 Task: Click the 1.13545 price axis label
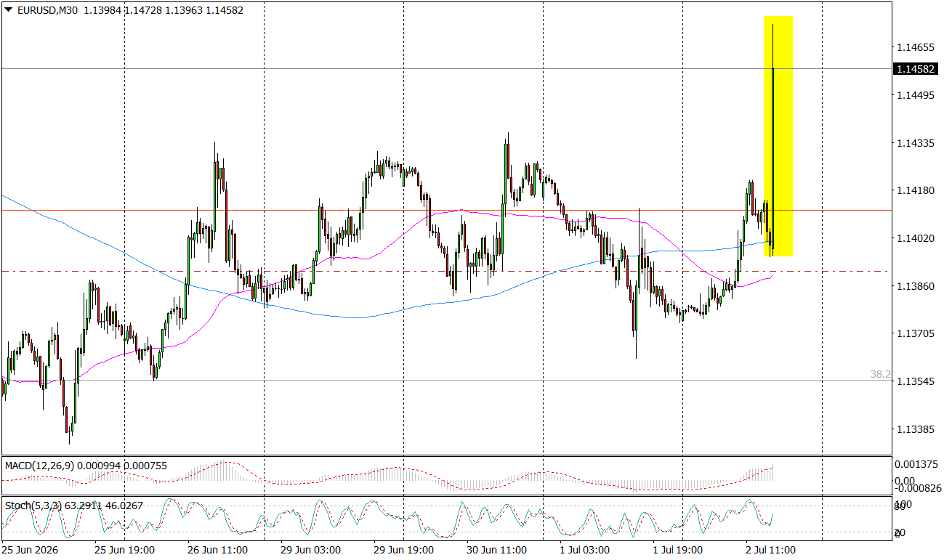tap(915, 382)
